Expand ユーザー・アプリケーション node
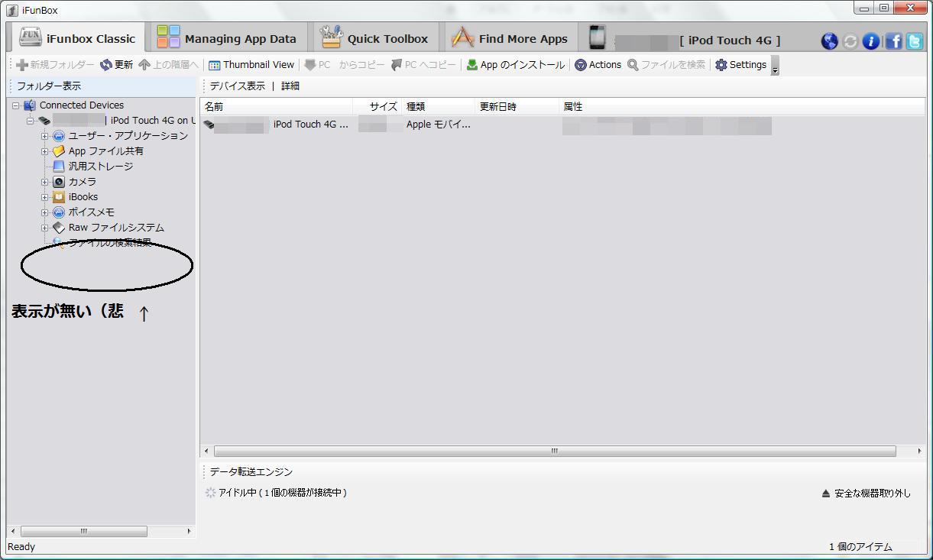Viewport: 933px width, 560px height. point(44,136)
